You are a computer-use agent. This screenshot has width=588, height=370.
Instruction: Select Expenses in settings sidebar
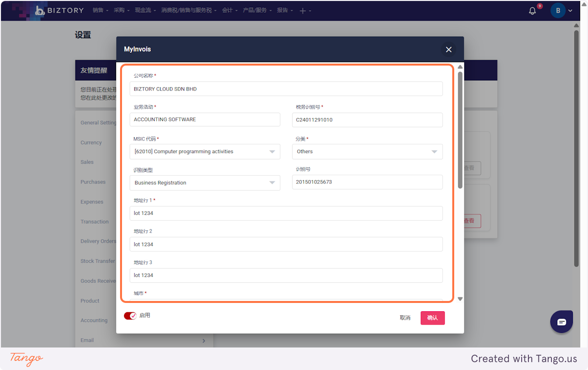pos(92,202)
